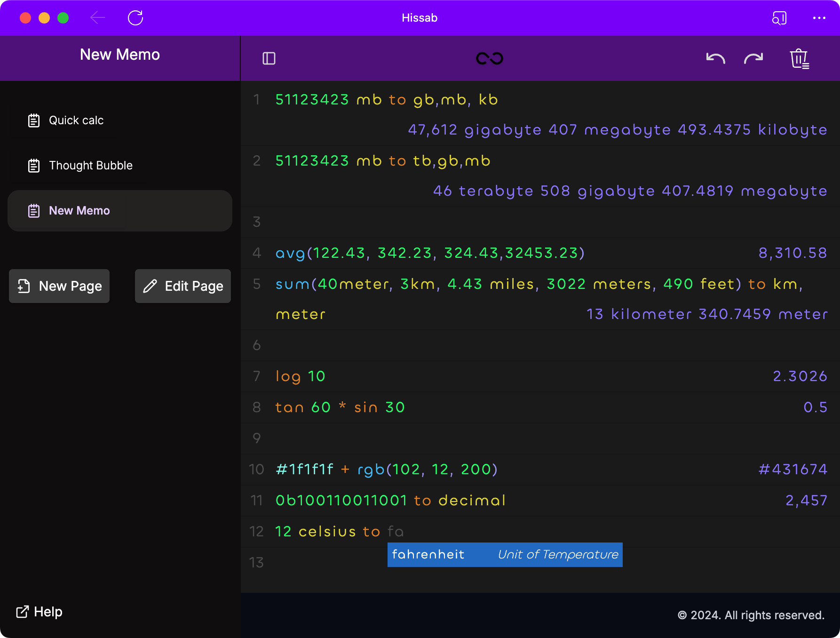Open the Quick calc memo
This screenshot has height=638, width=840.
pos(76,120)
